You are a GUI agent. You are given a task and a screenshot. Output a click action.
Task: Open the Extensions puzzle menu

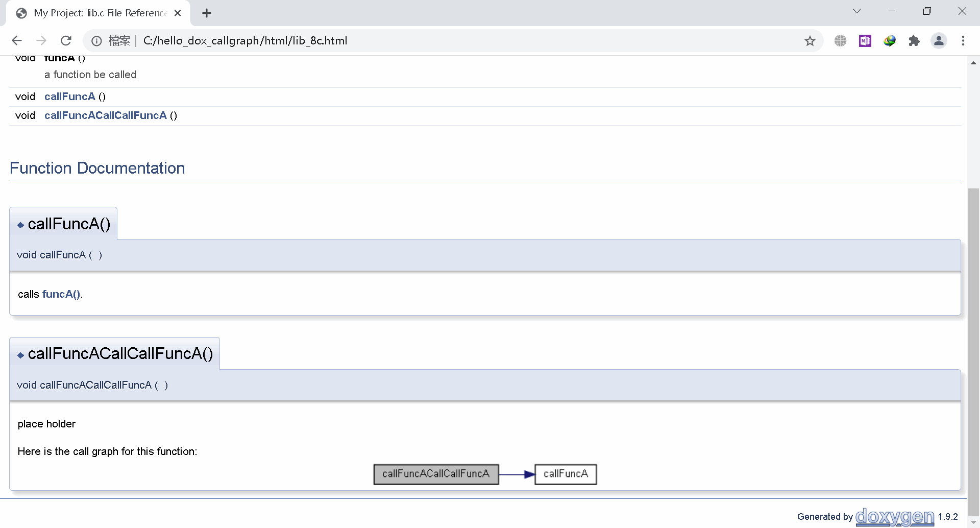(914, 41)
